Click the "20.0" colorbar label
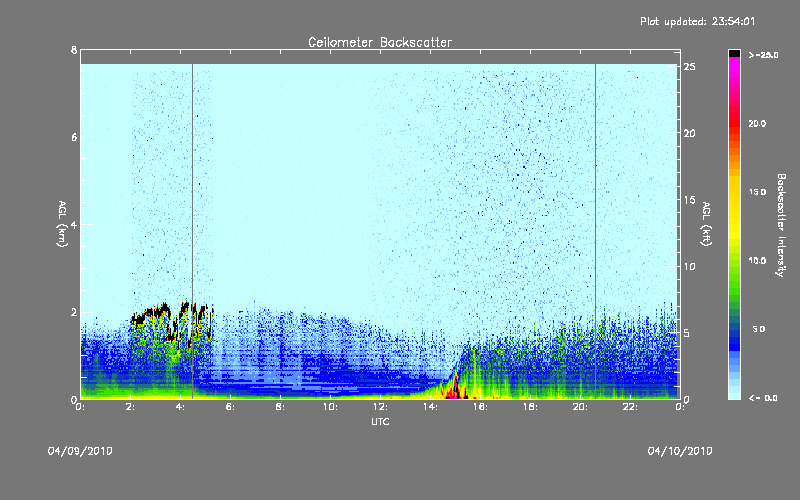This screenshot has width=800, height=500. [757, 123]
